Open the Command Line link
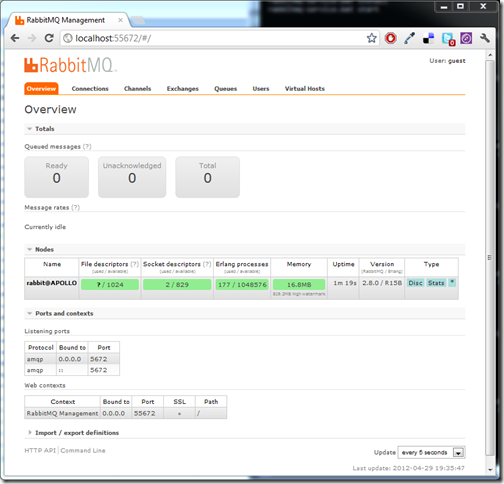504x484 pixels. pos(83,450)
